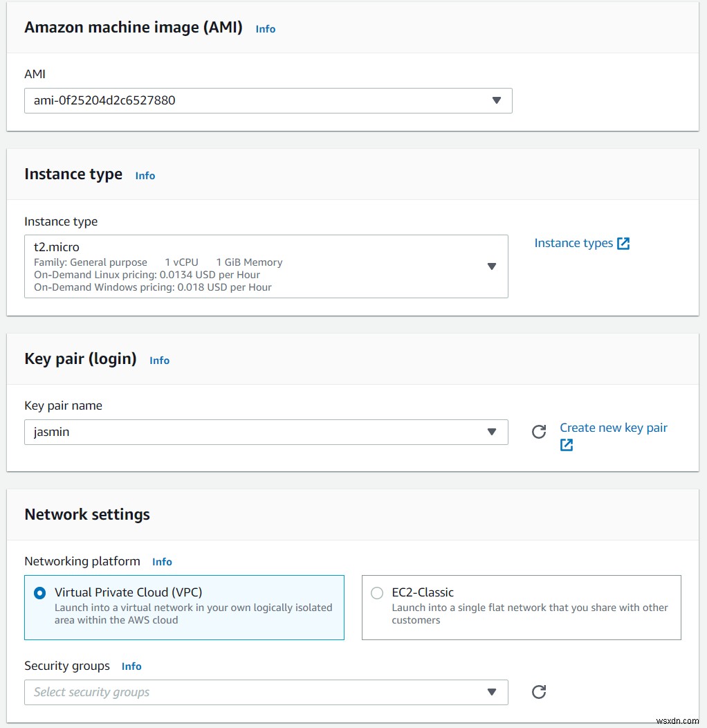Viewport: 707px width, 728px height.
Task: Select the EC2-Classic networking platform
Action: coord(376,593)
